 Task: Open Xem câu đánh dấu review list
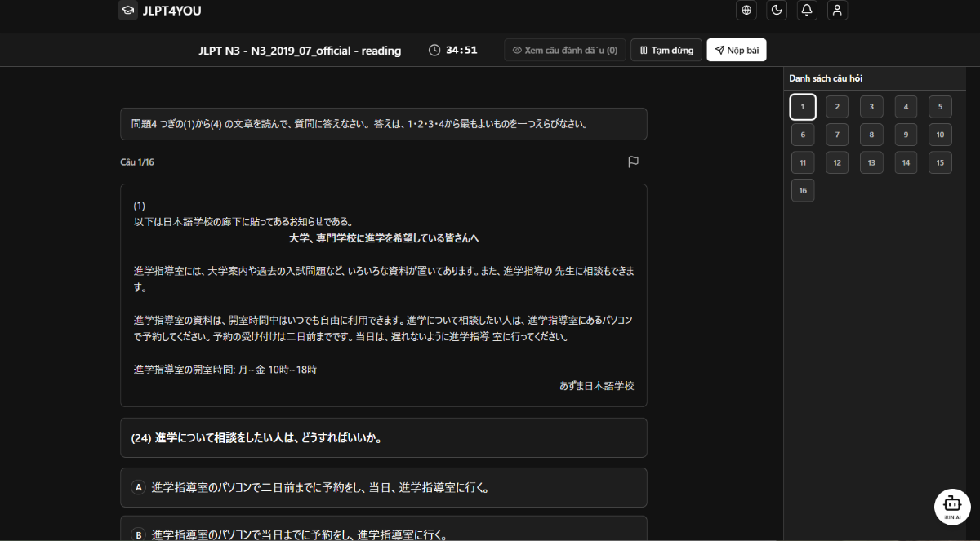coord(564,49)
